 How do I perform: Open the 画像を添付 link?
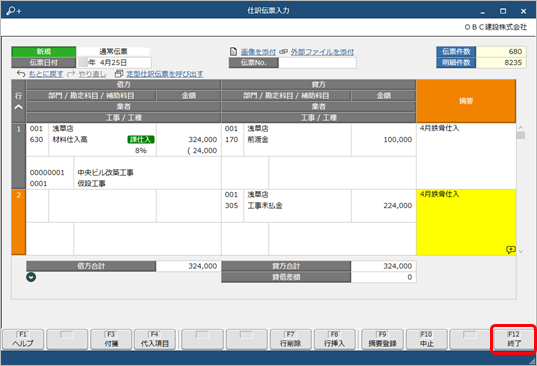pyautogui.click(x=258, y=52)
